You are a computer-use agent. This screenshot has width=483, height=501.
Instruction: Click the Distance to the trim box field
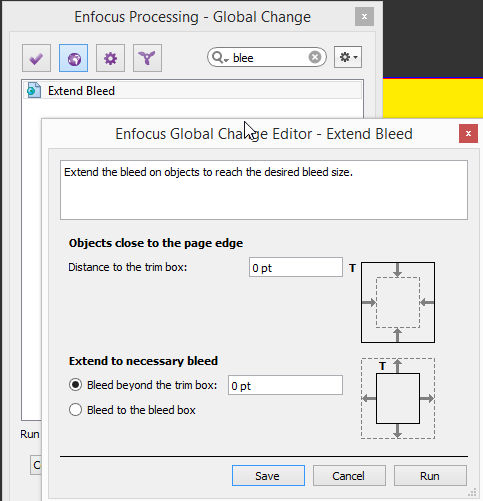click(x=296, y=267)
